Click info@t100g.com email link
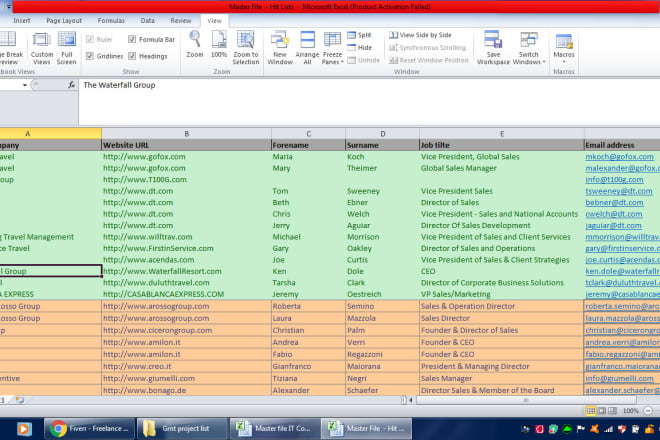Image resolution: width=660 pixels, height=440 pixels. tap(614, 179)
